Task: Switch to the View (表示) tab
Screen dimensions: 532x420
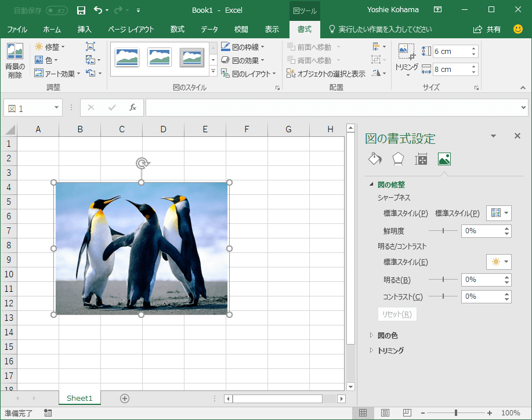Action: (272, 30)
